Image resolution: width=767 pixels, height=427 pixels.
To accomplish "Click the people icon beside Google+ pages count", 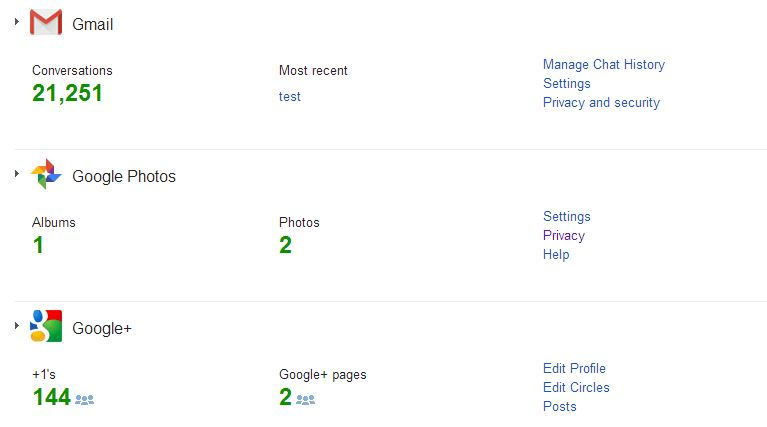I will point(305,400).
